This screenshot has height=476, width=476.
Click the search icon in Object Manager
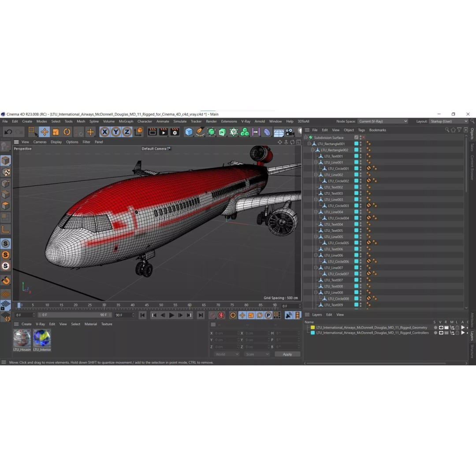tap(447, 130)
